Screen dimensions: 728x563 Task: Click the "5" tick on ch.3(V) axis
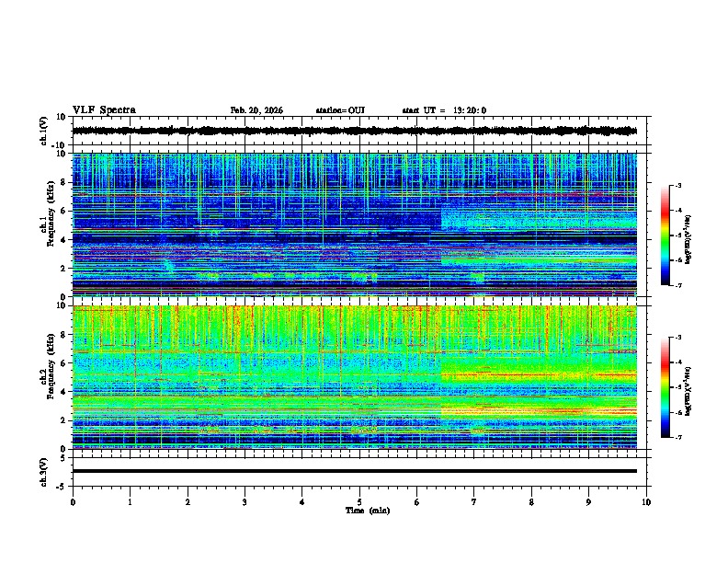(x=63, y=457)
